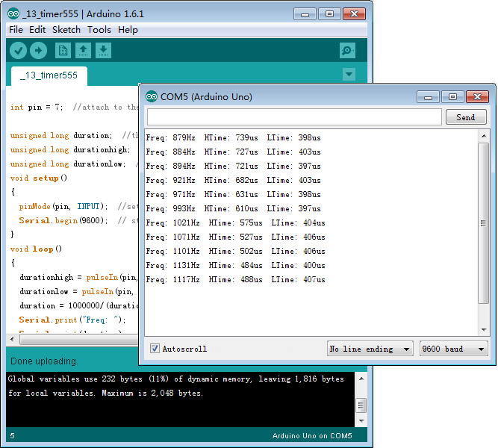Open a sketch with the Open icon
Screen dimensions: 498x448
(x=83, y=51)
